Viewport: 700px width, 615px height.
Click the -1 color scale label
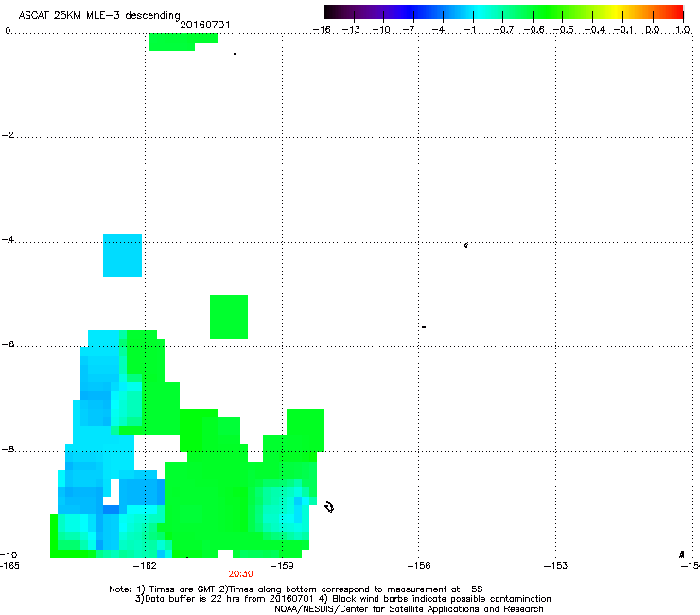tap(469, 30)
